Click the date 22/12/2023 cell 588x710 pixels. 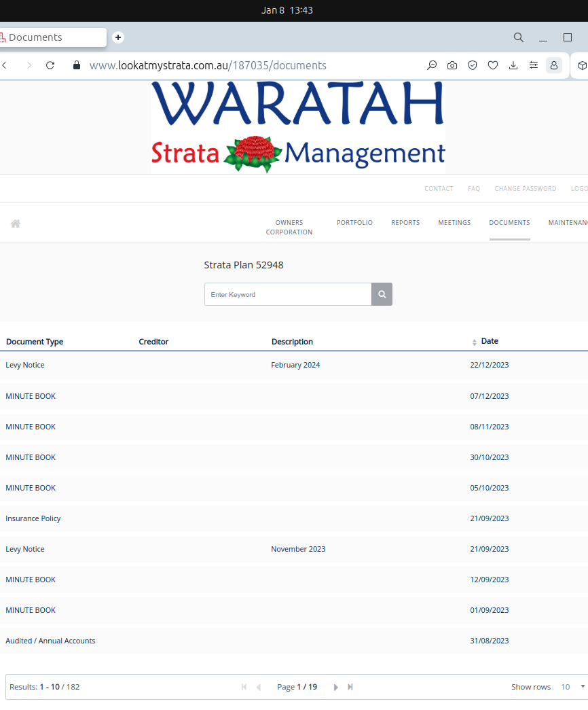pos(490,365)
